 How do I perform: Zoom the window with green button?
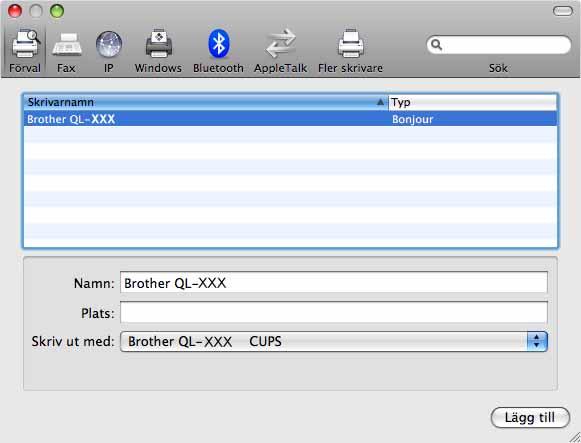57,11
